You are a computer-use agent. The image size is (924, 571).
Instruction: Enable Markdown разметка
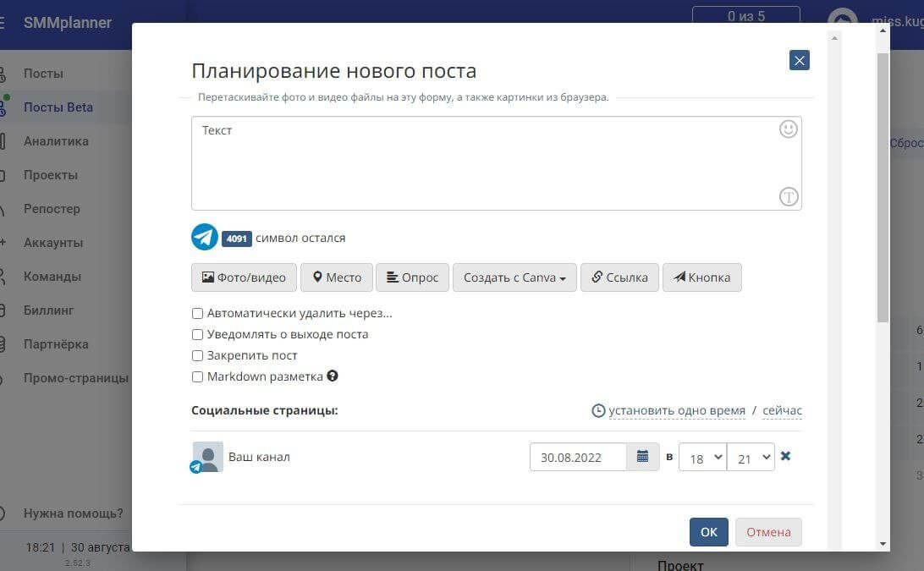pos(197,376)
